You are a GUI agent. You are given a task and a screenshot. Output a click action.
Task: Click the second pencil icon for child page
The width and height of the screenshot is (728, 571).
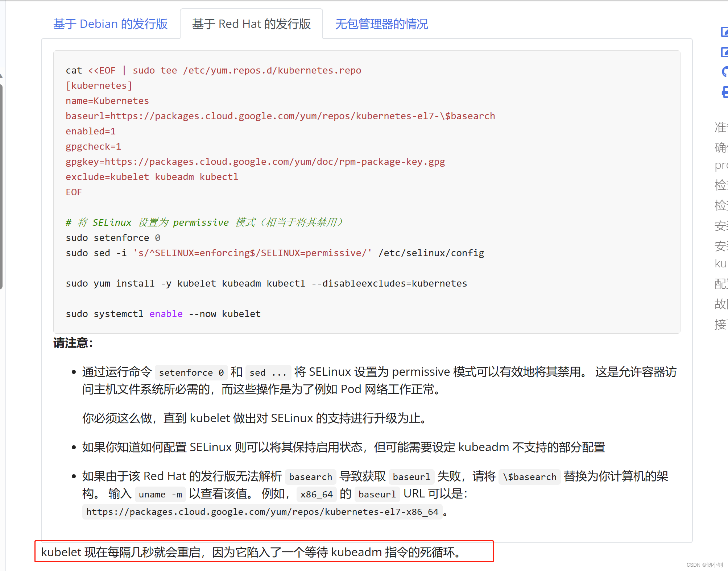724,52
